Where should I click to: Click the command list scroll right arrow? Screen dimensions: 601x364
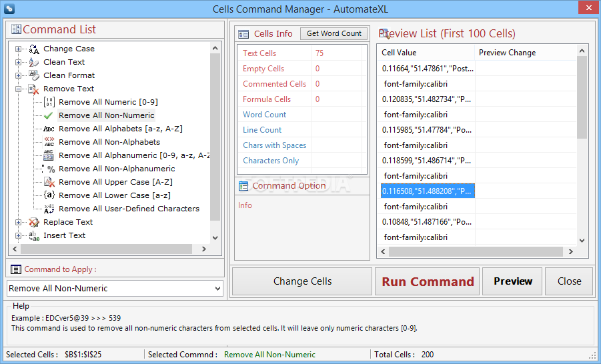pyautogui.click(x=204, y=249)
